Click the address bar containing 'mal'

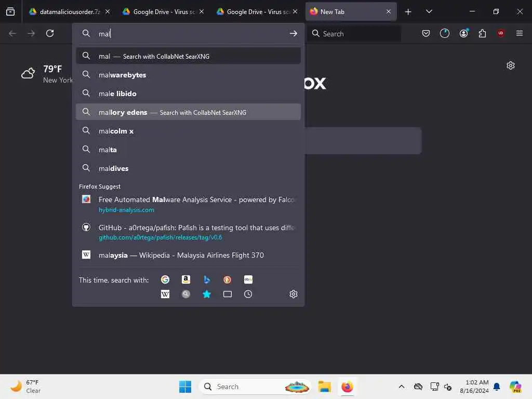coord(188,34)
